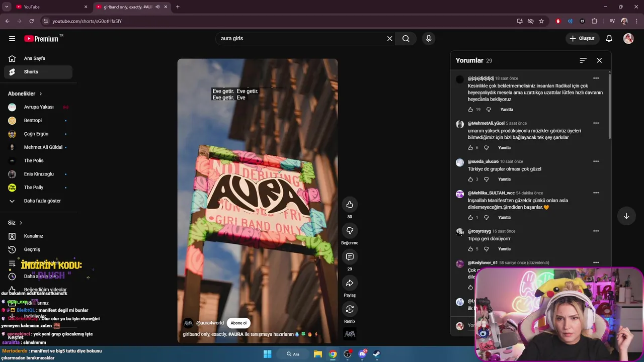Click the address bar URL
The image size is (644, 362).
(x=87, y=21)
